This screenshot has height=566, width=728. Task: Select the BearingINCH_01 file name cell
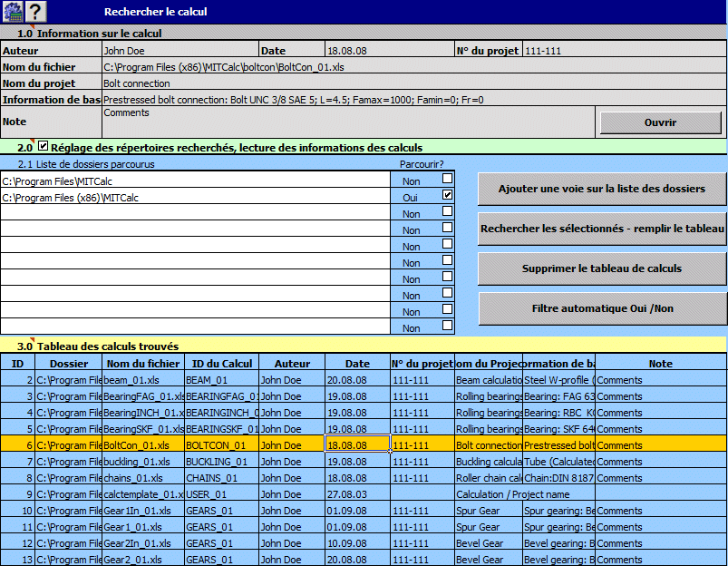click(x=143, y=412)
